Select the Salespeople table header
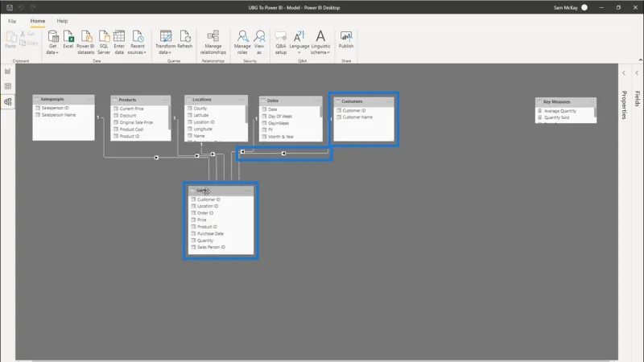The width and height of the screenshot is (644, 362). tap(64, 99)
